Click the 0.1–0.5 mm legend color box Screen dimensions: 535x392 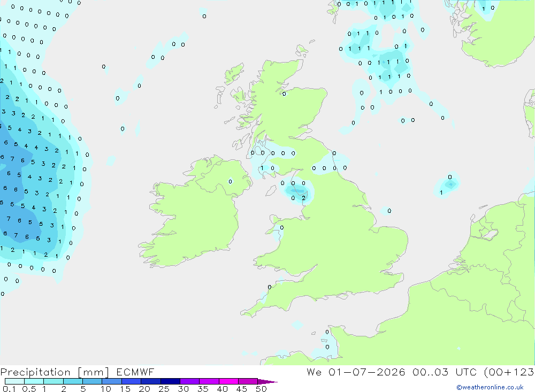14,381
